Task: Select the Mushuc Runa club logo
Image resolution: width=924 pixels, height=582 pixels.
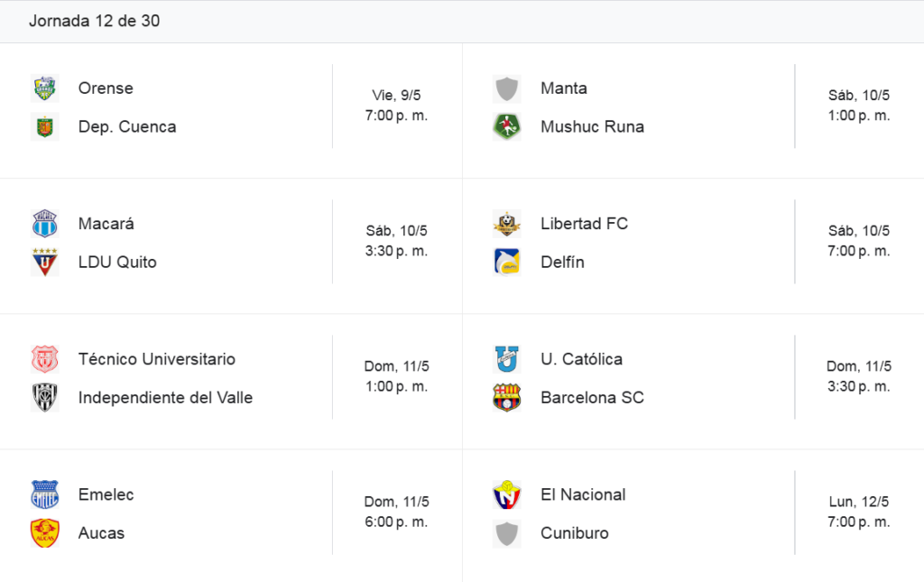Action: (507, 126)
